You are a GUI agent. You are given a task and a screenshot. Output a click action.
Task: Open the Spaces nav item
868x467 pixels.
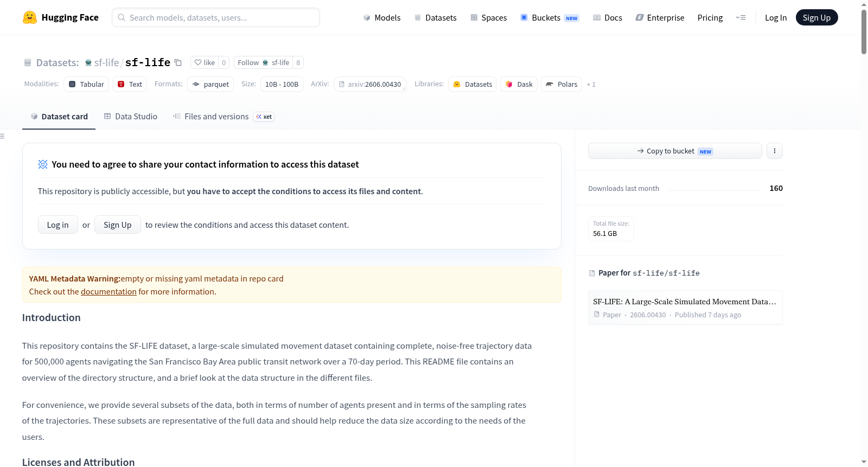point(488,17)
